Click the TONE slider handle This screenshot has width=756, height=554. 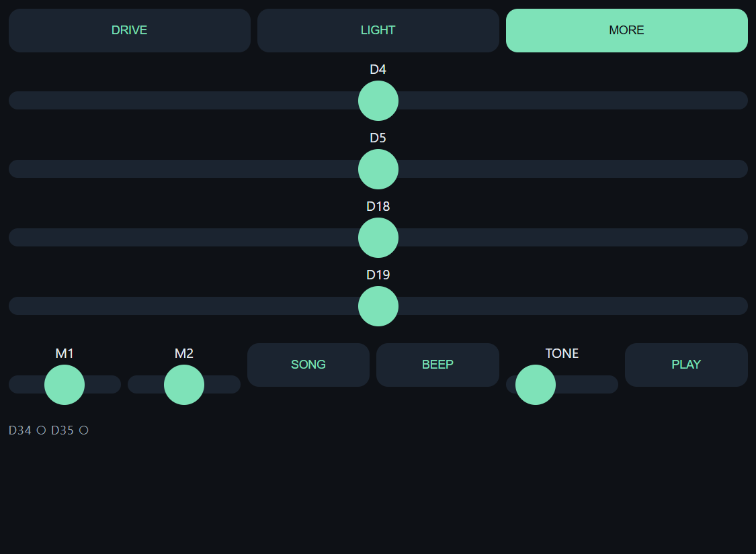536,385
